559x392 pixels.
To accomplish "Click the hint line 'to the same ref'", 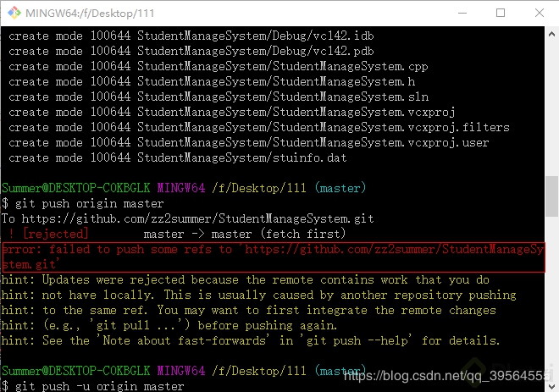I will [x=248, y=310].
